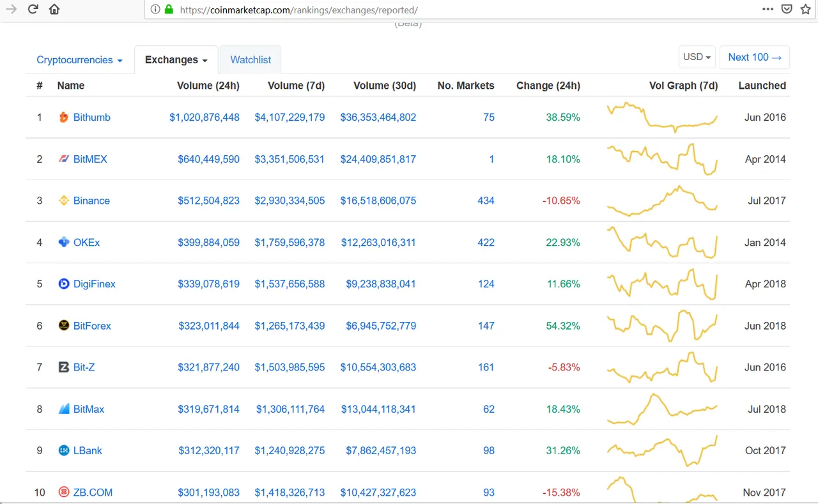Sort by Volume (7d) column header
Viewport: 818px width, 504px height.
click(297, 86)
